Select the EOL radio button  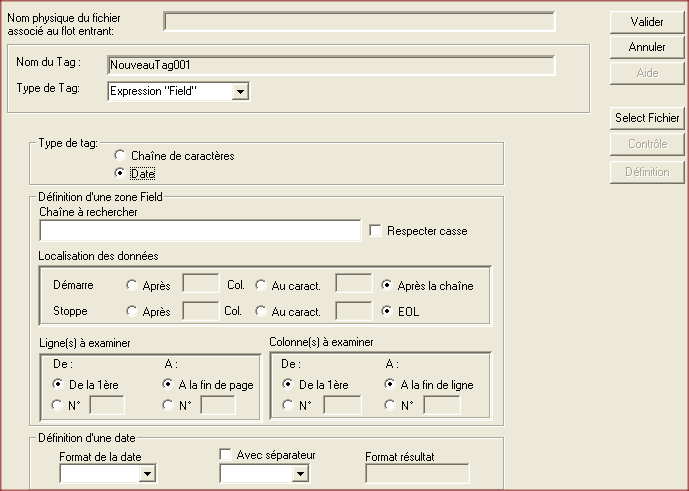pos(387,311)
